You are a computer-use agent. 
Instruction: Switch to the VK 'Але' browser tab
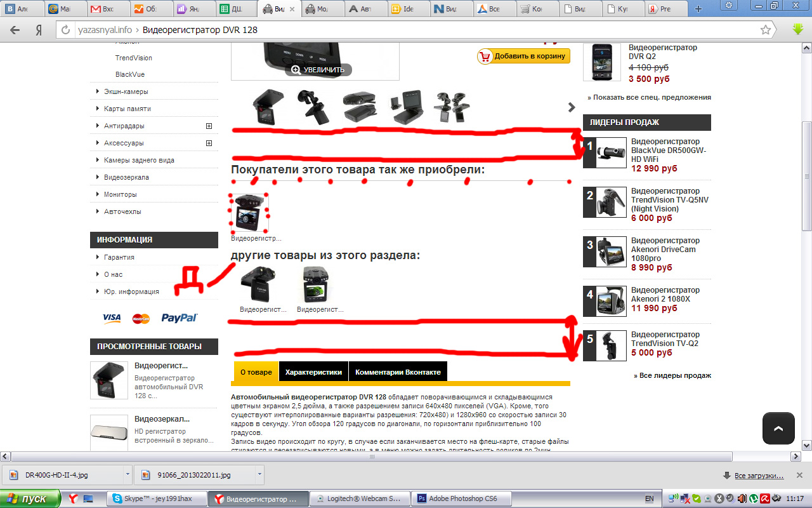coord(23,9)
